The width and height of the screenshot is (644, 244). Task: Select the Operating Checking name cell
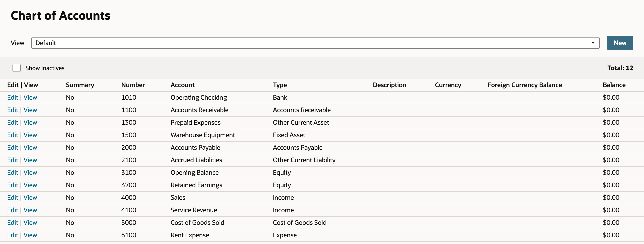pyautogui.click(x=199, y=97)
